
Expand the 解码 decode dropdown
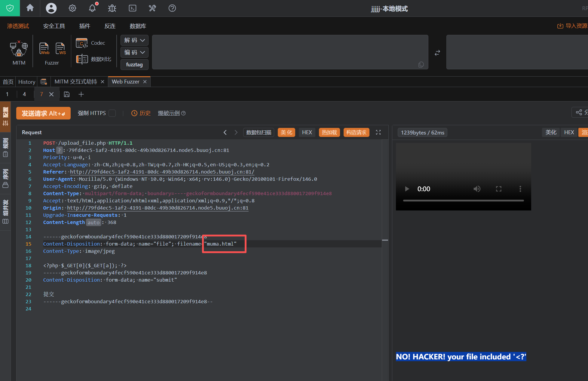134,40
